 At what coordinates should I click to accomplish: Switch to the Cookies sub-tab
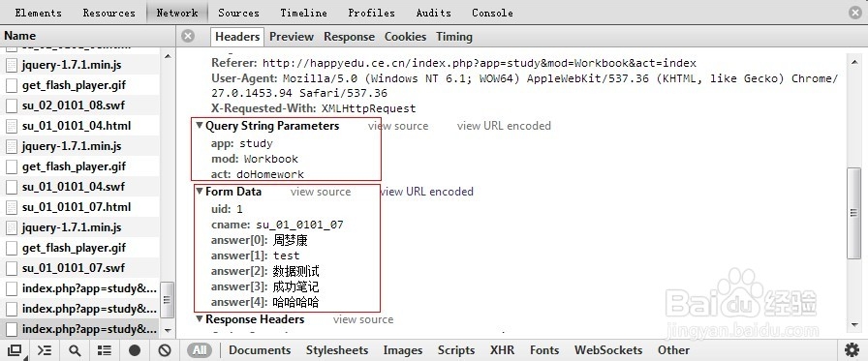pyautogui.click(x=405, y=37)
